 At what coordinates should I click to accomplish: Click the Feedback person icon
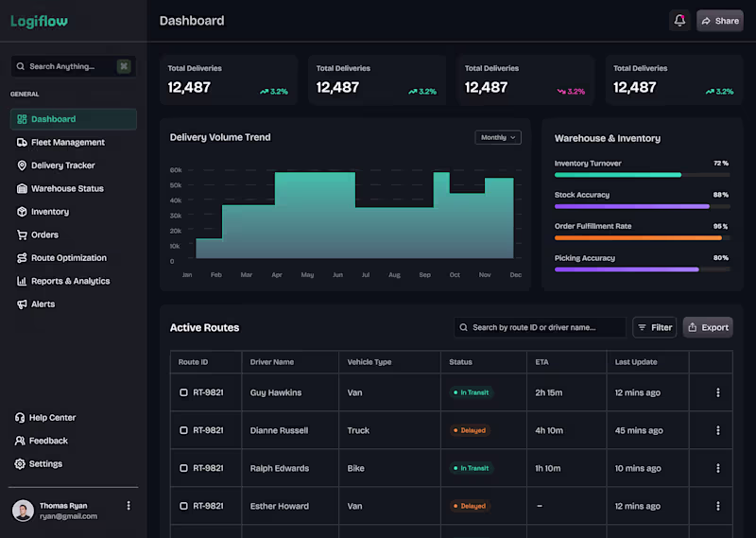20,441
